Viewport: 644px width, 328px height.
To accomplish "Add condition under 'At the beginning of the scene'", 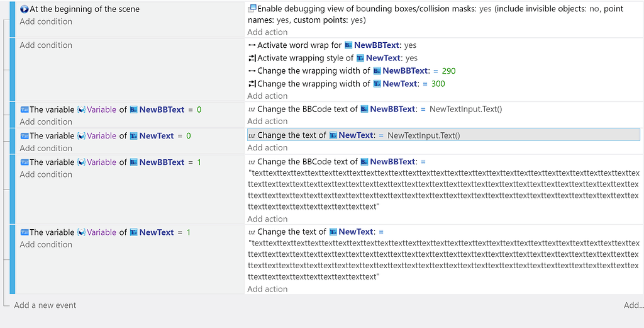I will point(45,21).
